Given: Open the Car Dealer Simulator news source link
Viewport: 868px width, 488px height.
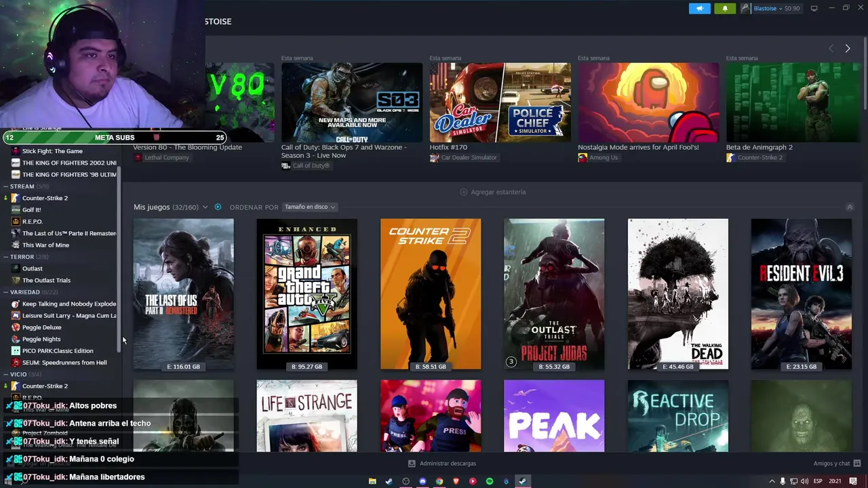Looking at the screenshot, I should click(463, 157).
